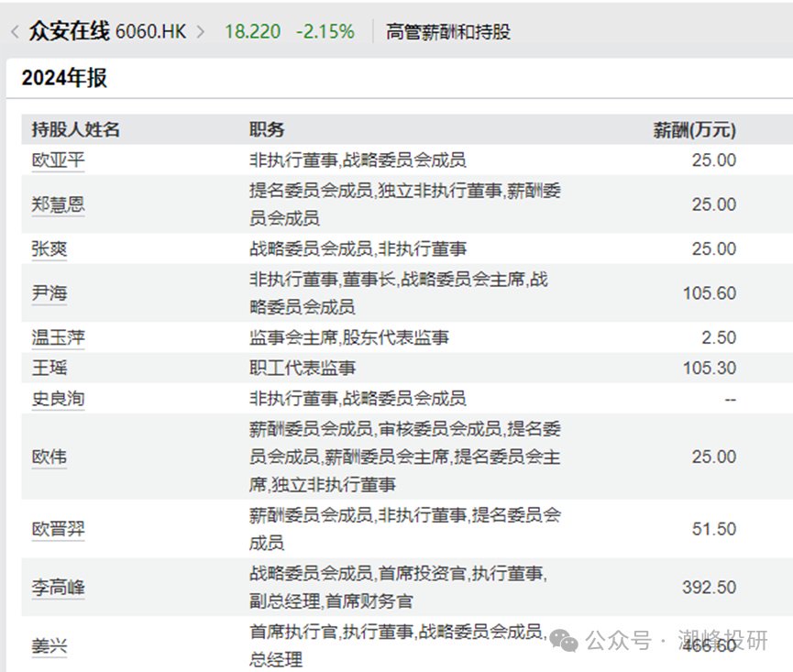This screenshot has height=672, width=793.
Task: Go to the previous stock with the left chevron
Action: pyautogui.click(x=16, y=32)
